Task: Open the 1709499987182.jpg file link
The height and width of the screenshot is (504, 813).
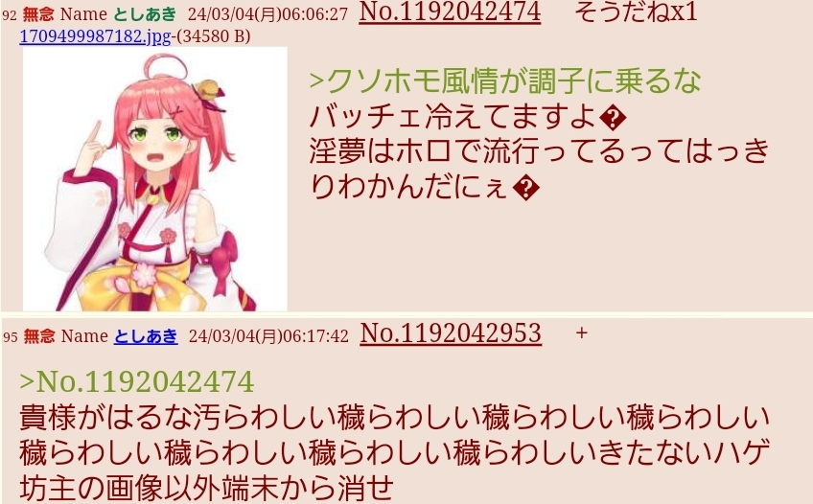Action: click(96, 36)
